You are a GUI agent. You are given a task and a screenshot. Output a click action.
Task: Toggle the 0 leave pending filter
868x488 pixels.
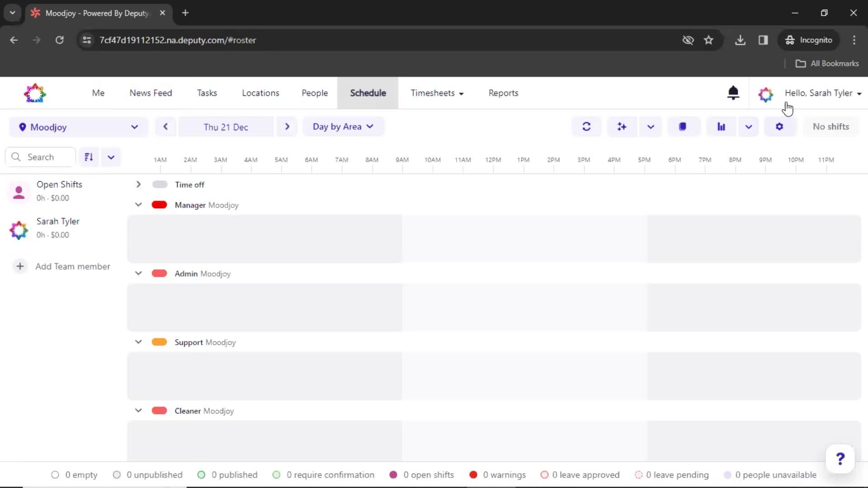click(672, 475)
